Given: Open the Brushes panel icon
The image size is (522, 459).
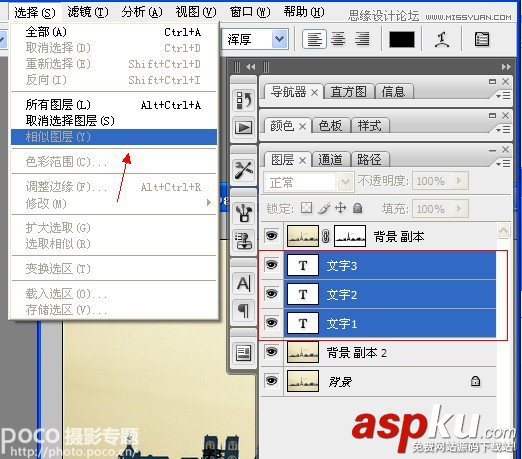Looking at the screenshot, I should pyautogui.click(x=244, y=213).
